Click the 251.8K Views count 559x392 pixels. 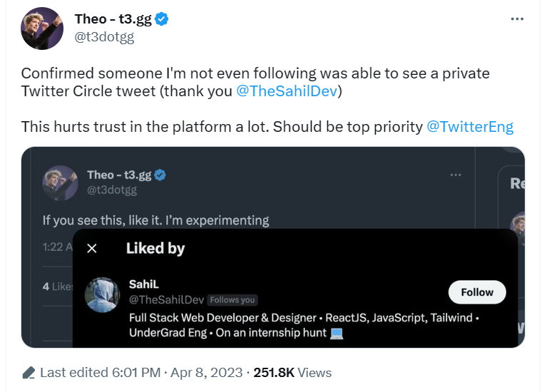292,372
